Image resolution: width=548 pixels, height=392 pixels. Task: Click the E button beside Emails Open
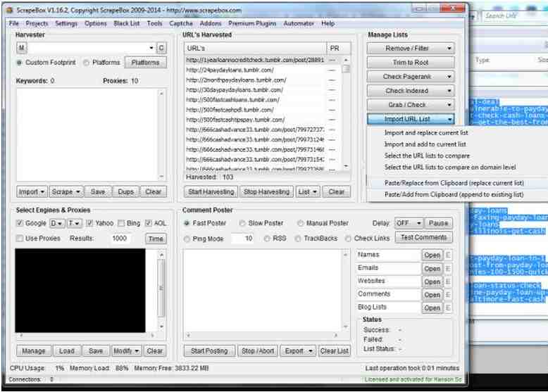448,268
